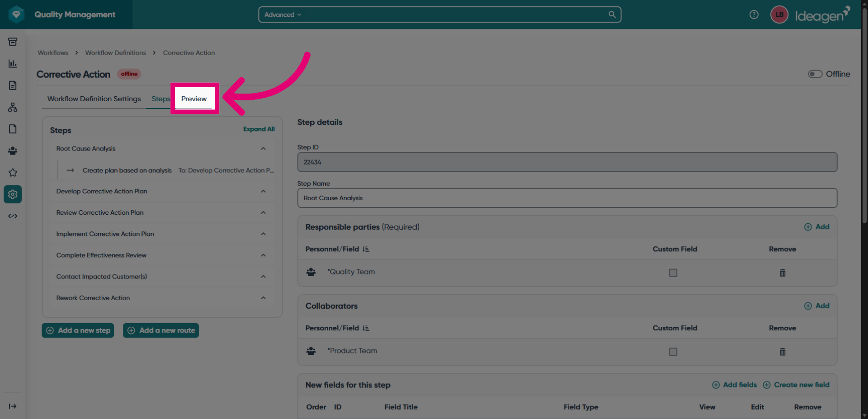Click the Quality Management logo icon
Viewport: 868px width, 419px height.
pos(16,14)
